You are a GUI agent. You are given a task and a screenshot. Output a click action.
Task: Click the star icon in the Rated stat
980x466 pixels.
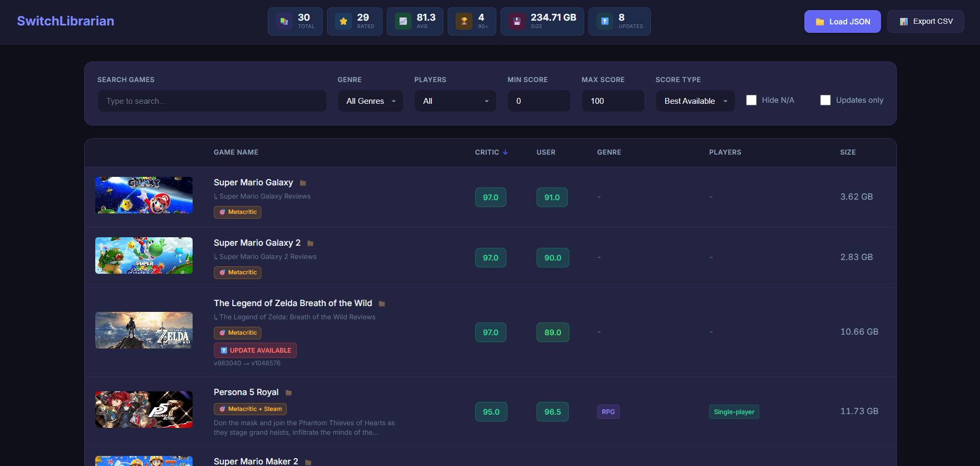343,22
